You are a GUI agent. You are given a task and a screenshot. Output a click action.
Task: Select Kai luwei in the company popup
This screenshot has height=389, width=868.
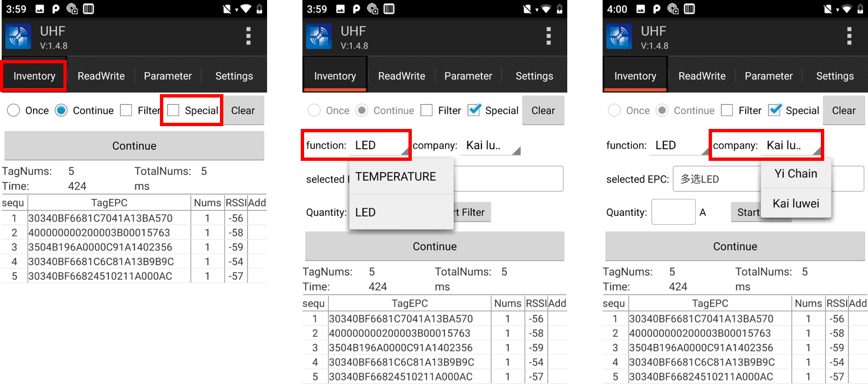tap(796, 203)
